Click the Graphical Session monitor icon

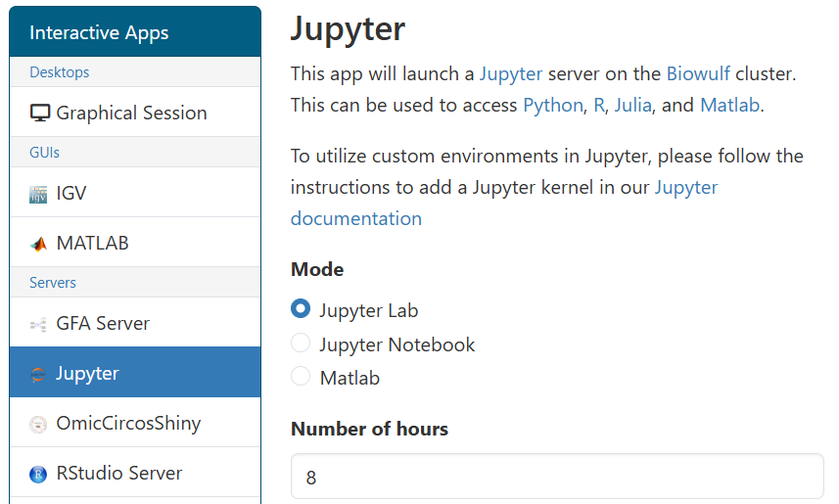coord(40,113)
